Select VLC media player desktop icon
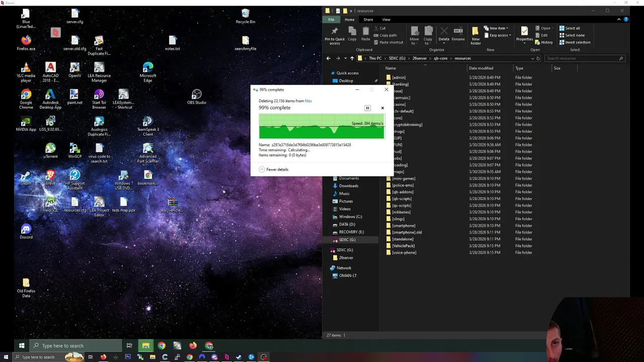 coord(26,72)
